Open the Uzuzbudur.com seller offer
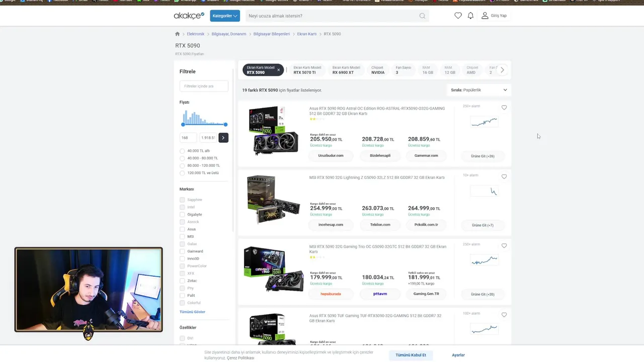Image resolution: width=644 pixels, height=362 pixels. pyautogui.click(x=331, y=155)
